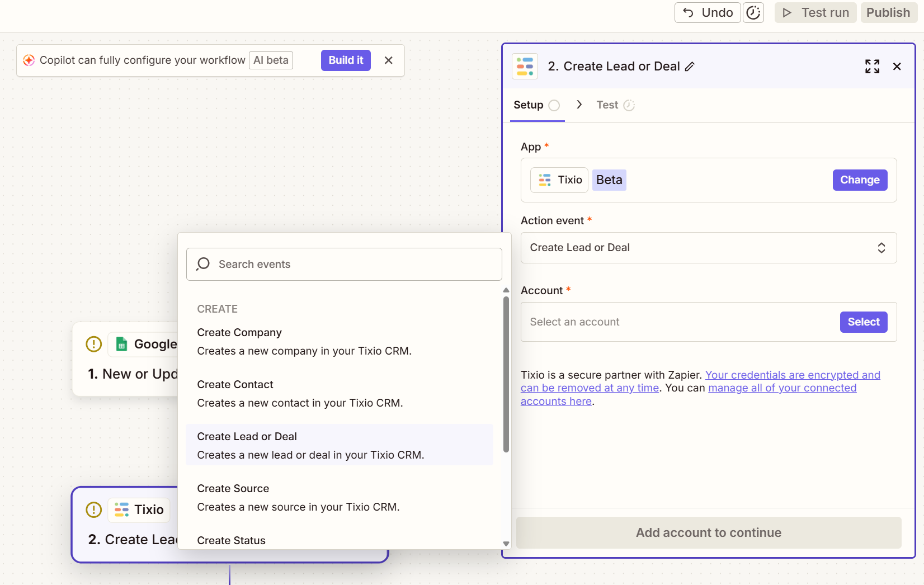Select the Create Company event
The height and width of the screenshot is (585, 924).
339,342
